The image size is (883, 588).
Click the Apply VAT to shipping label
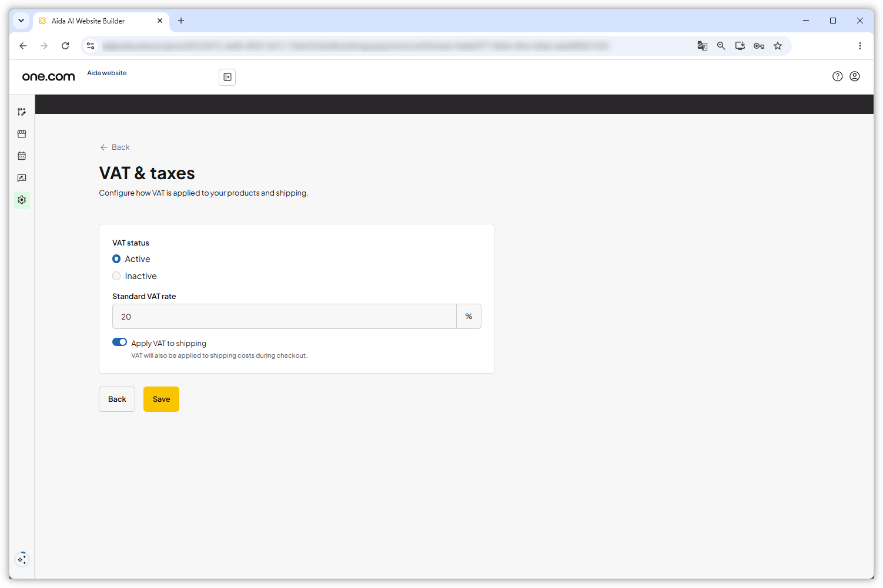coord(169,343)
